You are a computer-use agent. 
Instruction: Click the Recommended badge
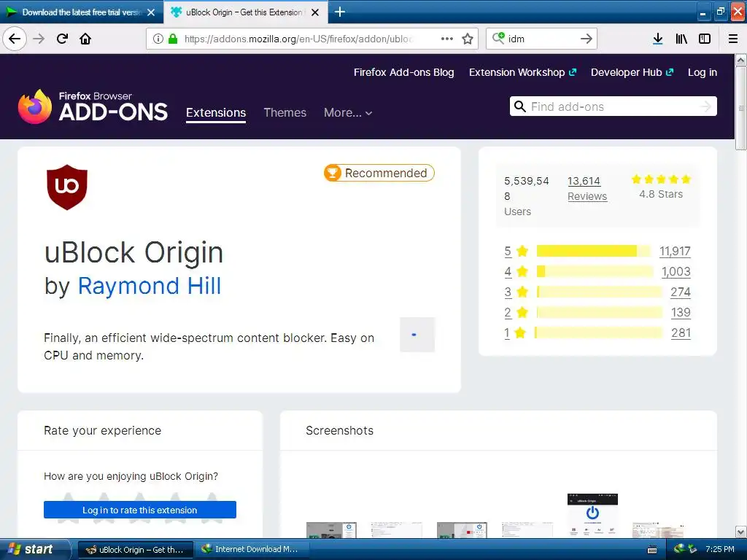(379, 173)
